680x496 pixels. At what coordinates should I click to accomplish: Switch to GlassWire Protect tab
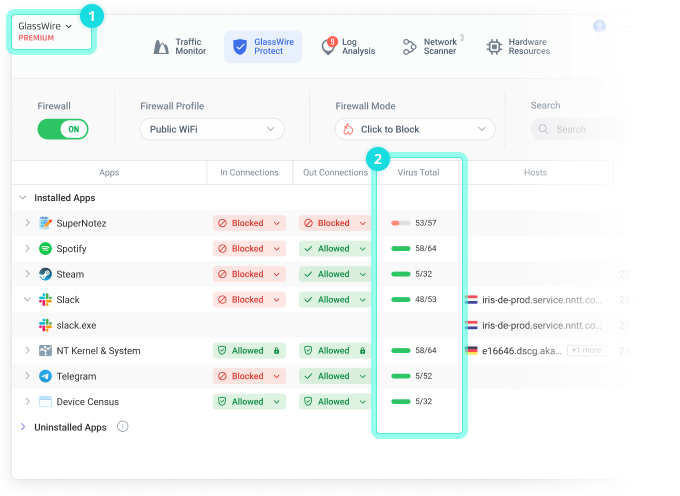263,46
